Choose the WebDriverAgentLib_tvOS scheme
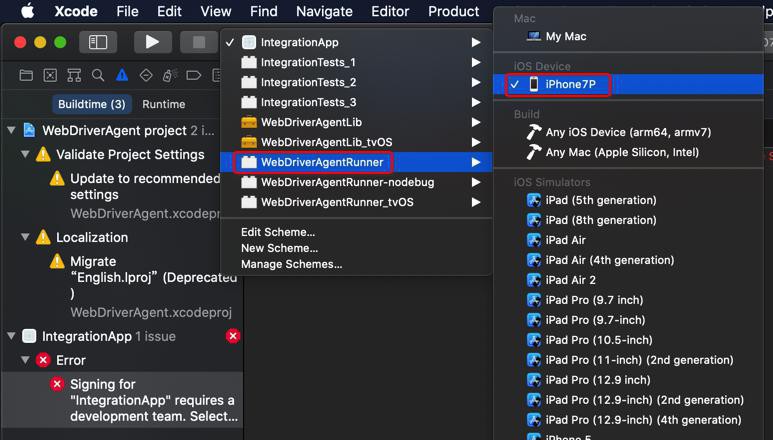This screenshot has height=440, width=773. pos(356,142)
